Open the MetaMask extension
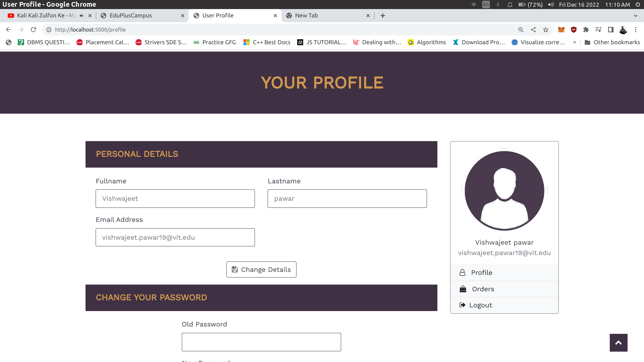 coord(561,29)
